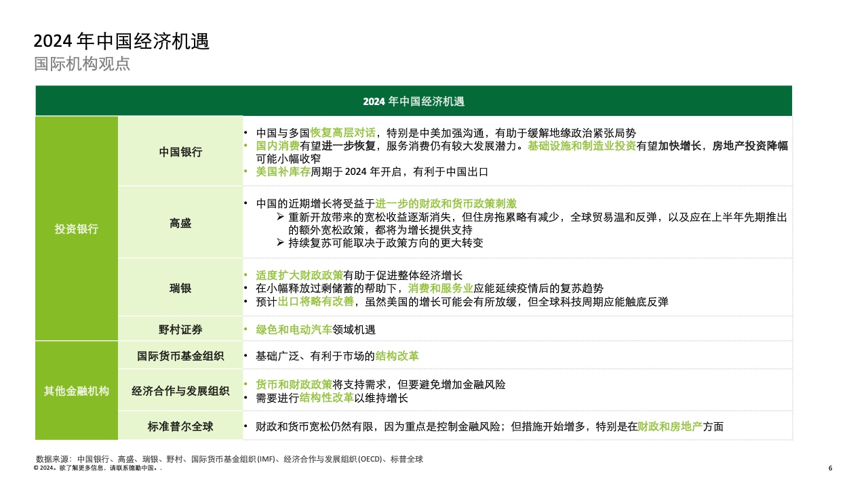Click the 中国银行 row label
Viewport: 868px width, 488px height.
pos(180,152)
